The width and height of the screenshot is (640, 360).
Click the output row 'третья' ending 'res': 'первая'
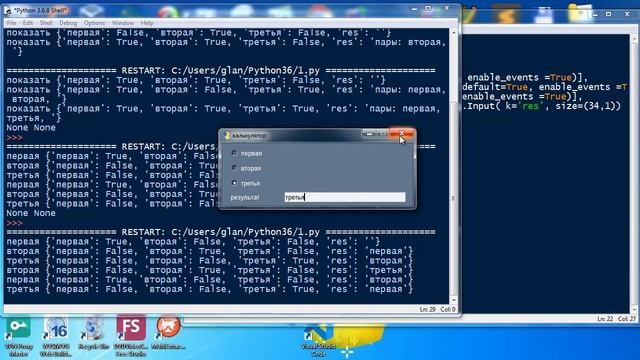pos(210,289)
